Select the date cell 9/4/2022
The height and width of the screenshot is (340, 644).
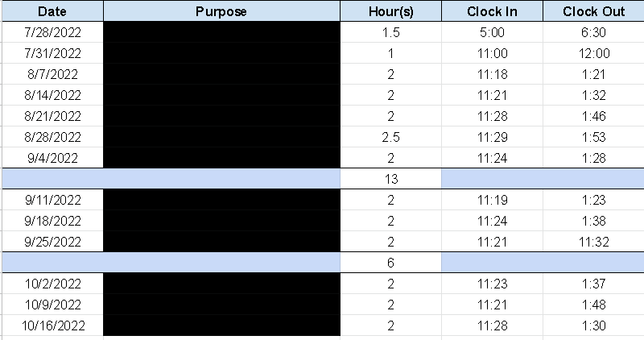click(52, 158)
